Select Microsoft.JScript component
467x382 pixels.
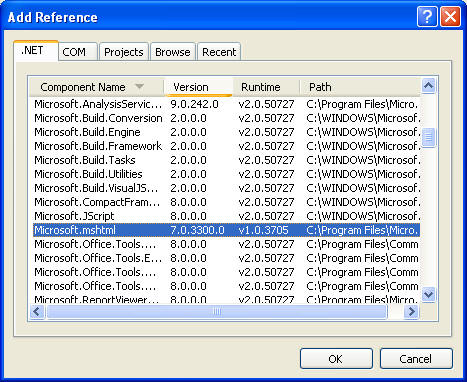(x=226, y=216)
